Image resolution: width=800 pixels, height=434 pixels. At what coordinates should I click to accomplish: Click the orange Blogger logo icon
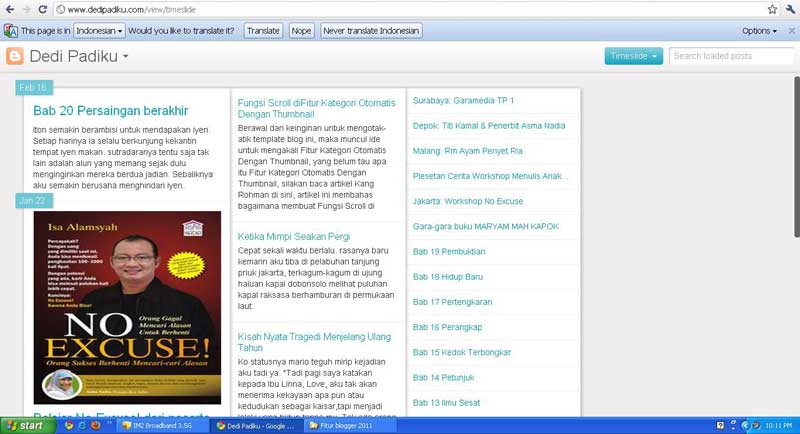pos(15,56)
